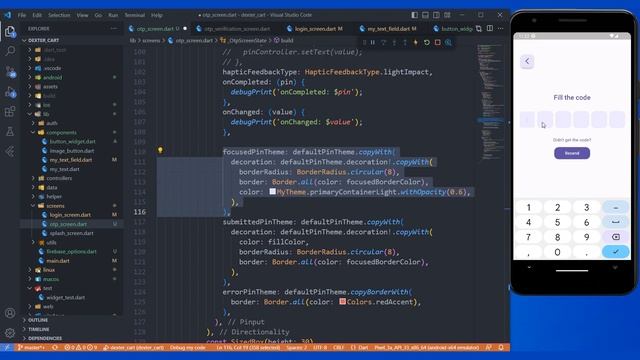Stop debugging with the red square
The width and height of the screenshot is (640, 360).
point(438,42)
